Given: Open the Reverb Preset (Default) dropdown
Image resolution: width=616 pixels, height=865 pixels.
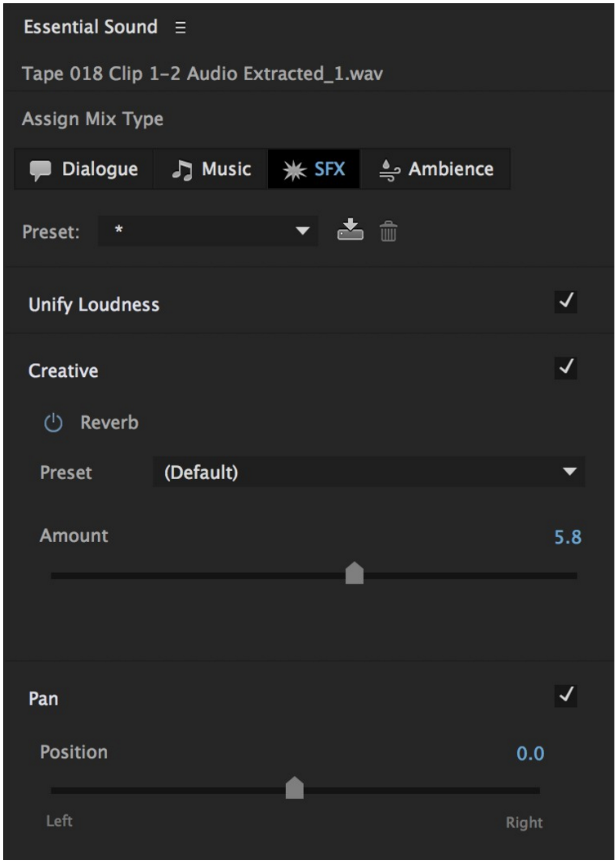Looking at the screenshot, I should point(368,473).
